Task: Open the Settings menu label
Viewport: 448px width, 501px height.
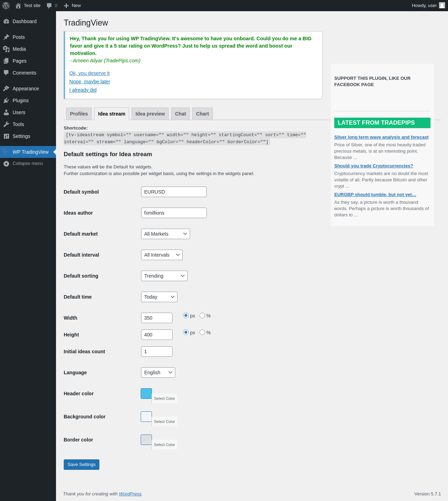Action: 21,136
